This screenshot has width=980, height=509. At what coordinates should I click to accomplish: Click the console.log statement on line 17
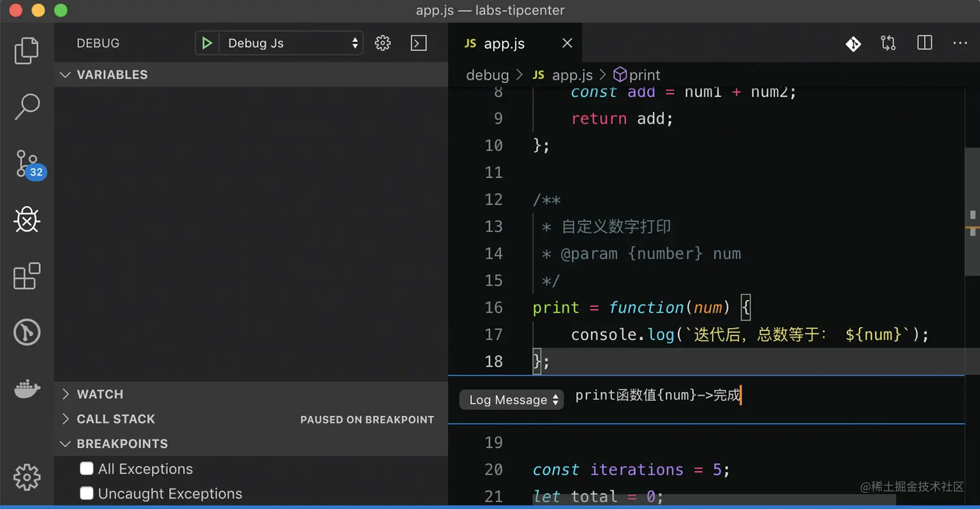[750, 335]
